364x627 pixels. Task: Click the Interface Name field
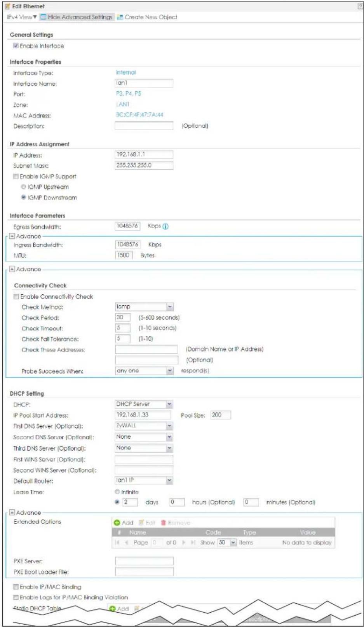click(x=144, y=83)
